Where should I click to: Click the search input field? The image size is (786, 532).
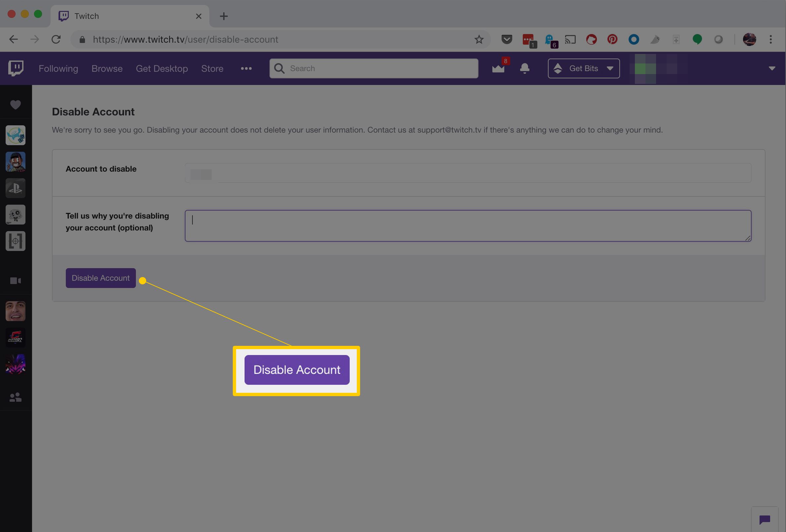(374, 68)
